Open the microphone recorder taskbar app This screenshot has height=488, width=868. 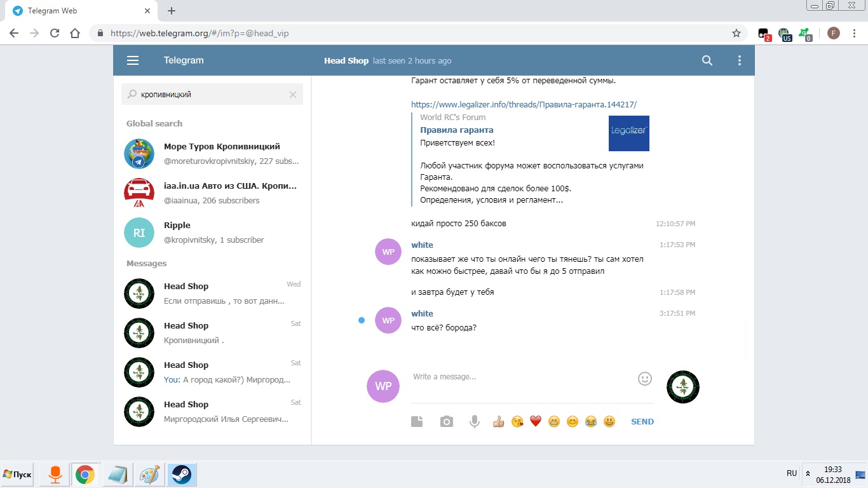tap(55, 475)
